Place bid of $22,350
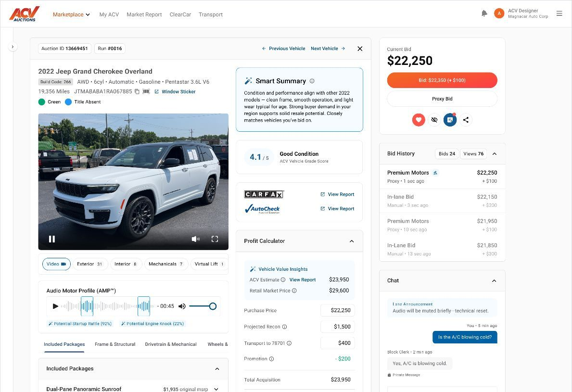The width and height of the screenshot is (572, 392). click(442, 80)
